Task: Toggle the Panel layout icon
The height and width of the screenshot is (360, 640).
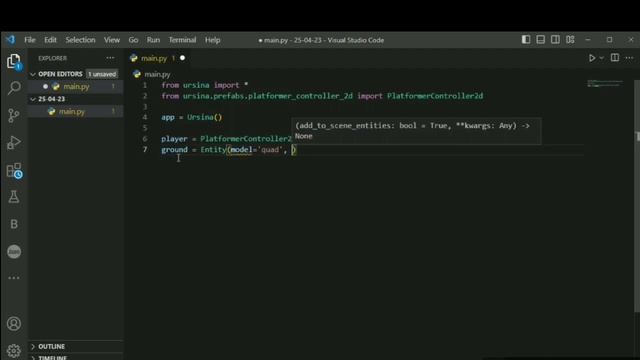Action: (x=541, y=40)
